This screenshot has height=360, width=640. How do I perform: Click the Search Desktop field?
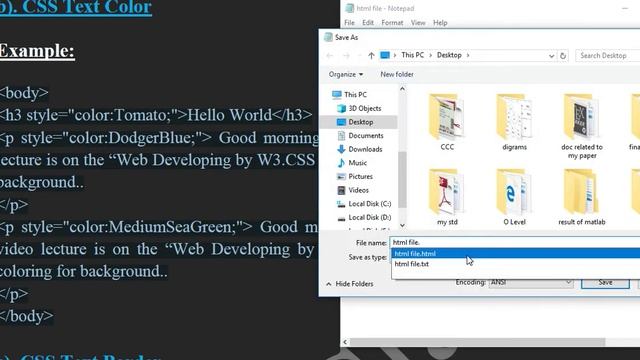click(x=608, y=56)
